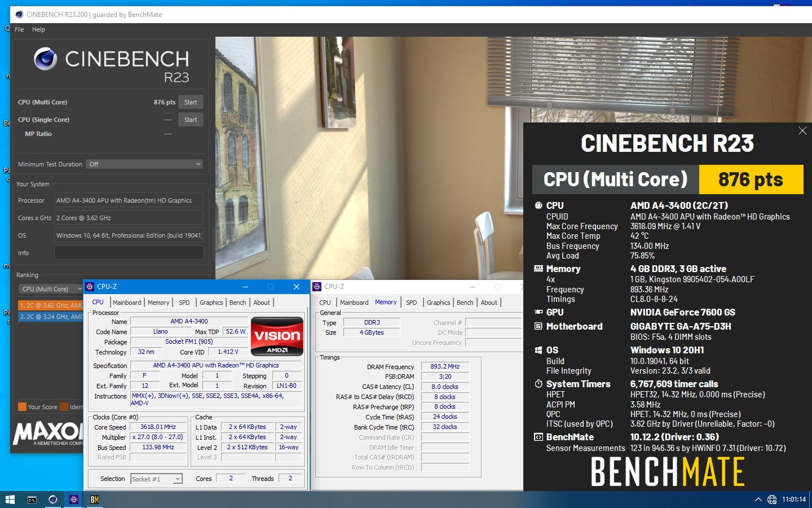Open the Selection Socket #1 dropdown in CPU-Z
This screenshot has width=812, height=508.
pos(156,479)
